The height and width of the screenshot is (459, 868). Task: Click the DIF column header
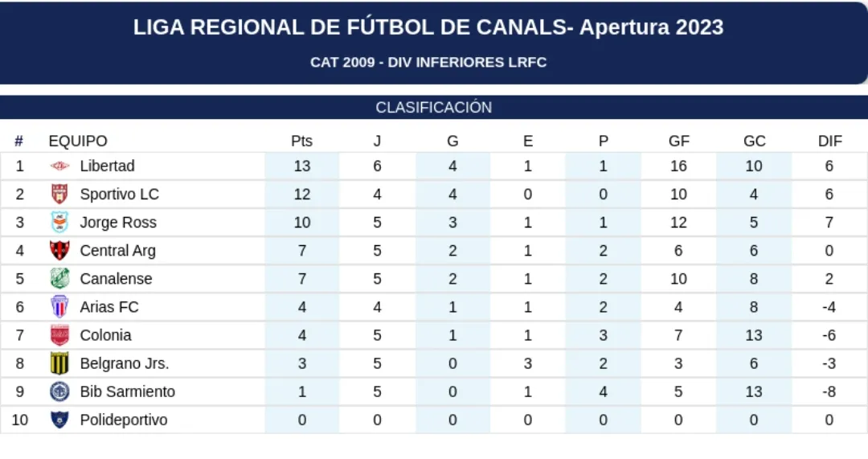click(x=829, y=141)
